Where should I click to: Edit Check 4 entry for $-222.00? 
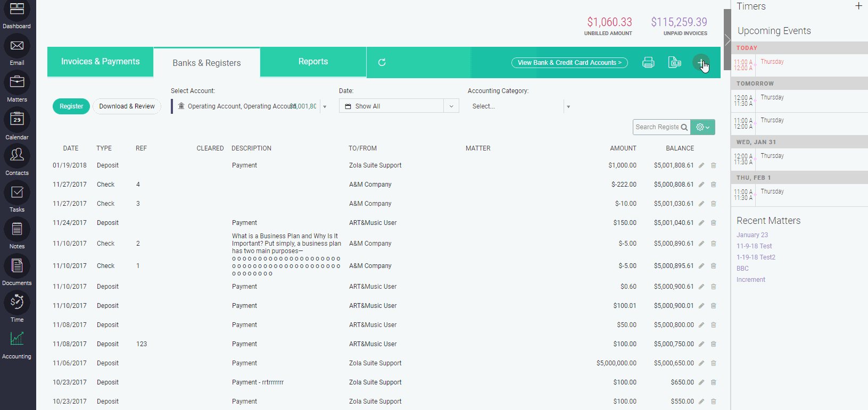click(701, 185)
